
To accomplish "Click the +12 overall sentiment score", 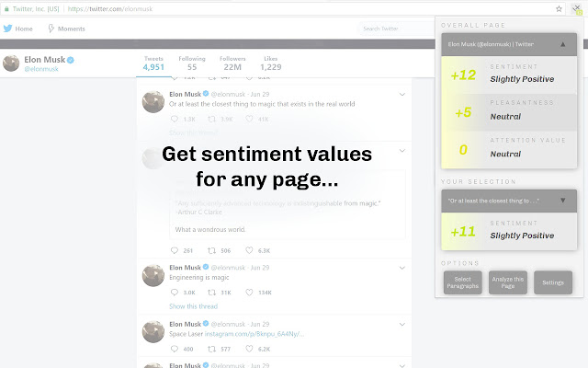I will [463, 75].
